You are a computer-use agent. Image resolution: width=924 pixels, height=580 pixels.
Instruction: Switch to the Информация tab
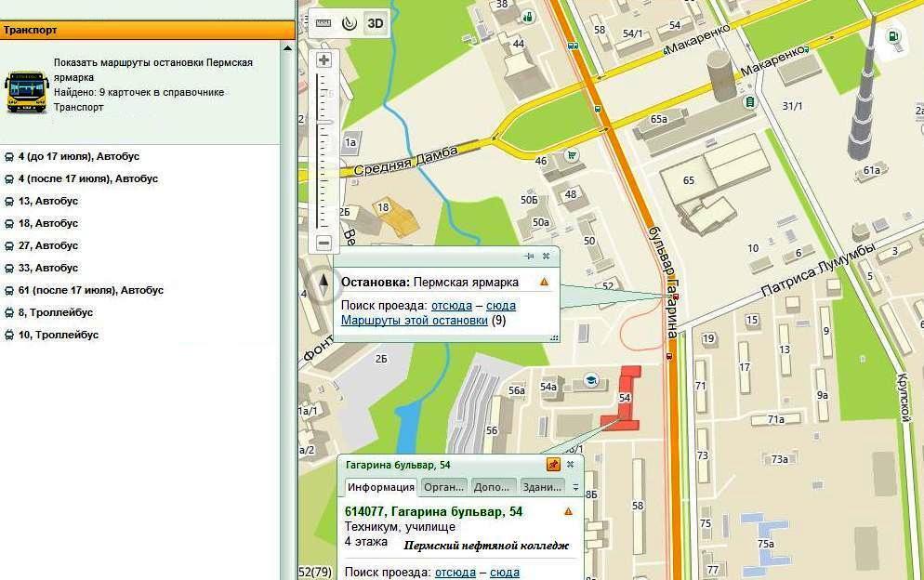[x=381, y=487]
